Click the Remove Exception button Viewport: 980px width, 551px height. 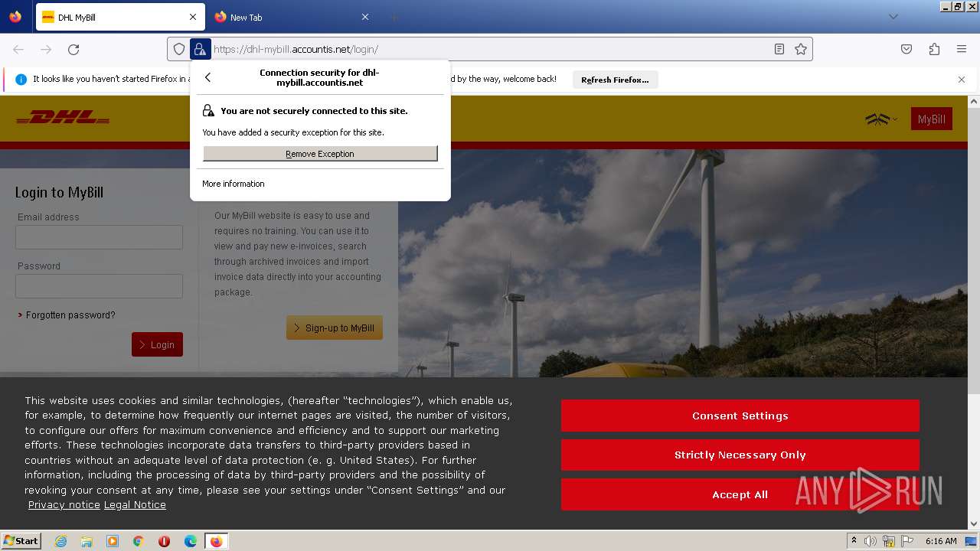320,154
